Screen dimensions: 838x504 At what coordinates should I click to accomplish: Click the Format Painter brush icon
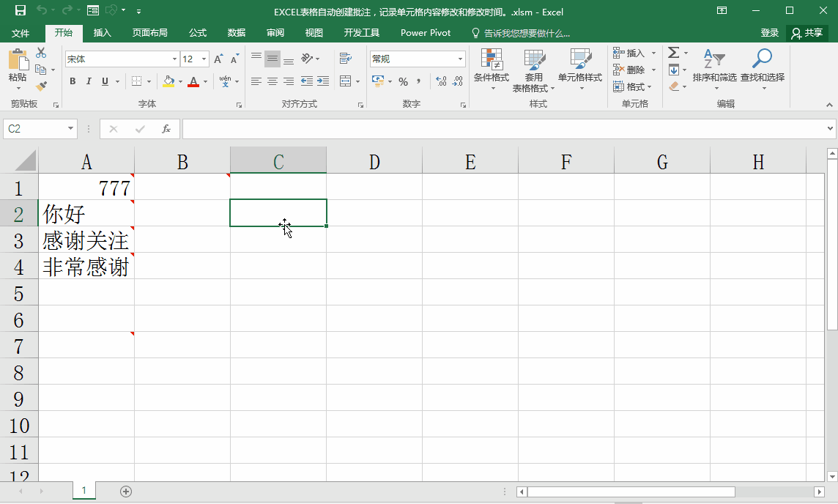pos(41,86)
